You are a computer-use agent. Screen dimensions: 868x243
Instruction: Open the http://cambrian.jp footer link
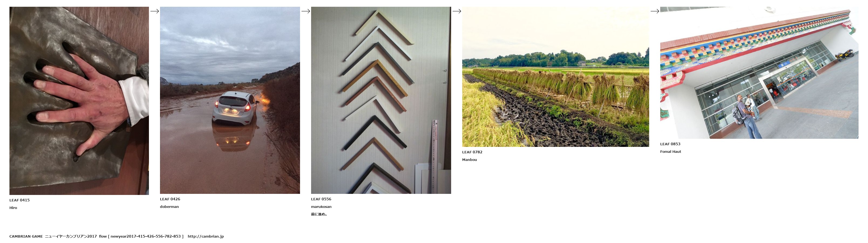206,236
